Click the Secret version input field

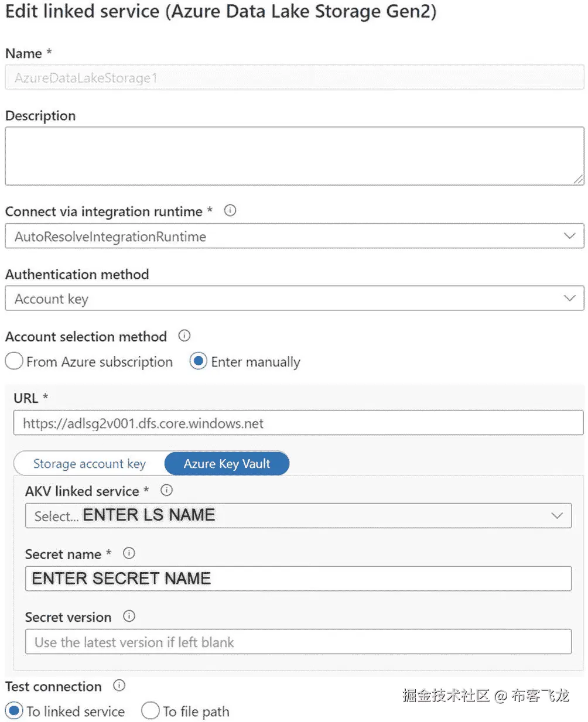(298, 642)
